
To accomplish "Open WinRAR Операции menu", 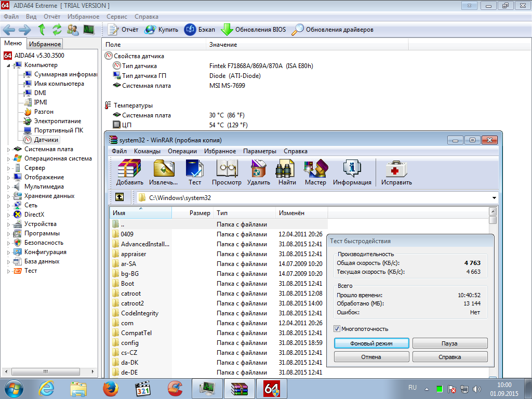I will [x=182, y=151].
